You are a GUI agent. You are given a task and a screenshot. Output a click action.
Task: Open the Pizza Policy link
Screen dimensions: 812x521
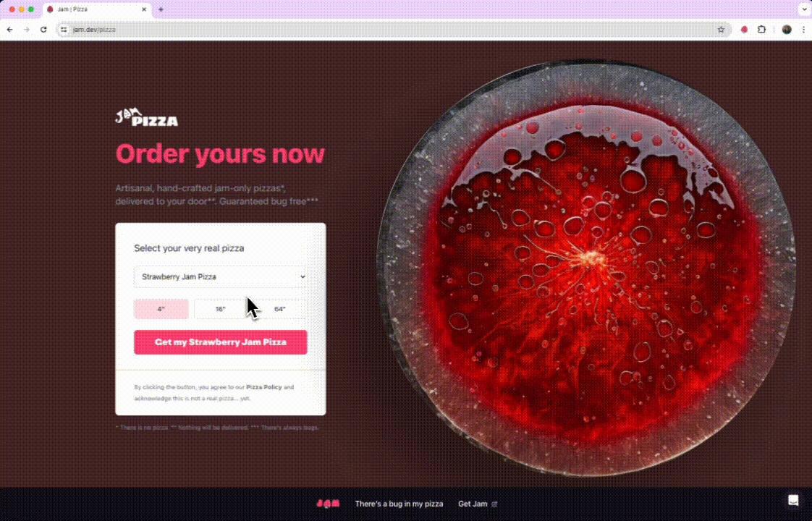coord(263,387)
